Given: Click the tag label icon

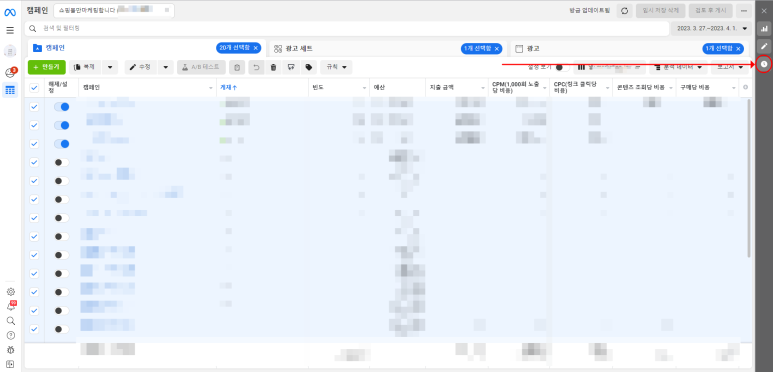Looking at the screenshot, I should click(x=309, y=68).
